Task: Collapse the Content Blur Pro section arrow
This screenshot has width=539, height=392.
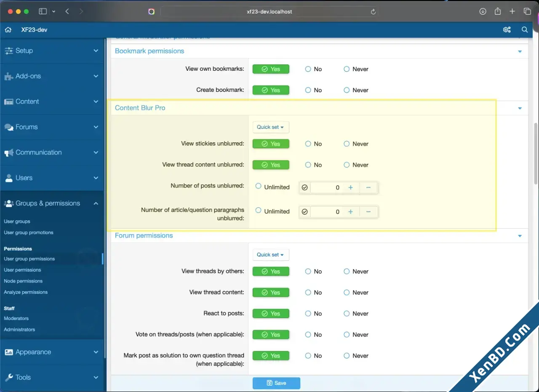Action: click(x=520, y=108)
